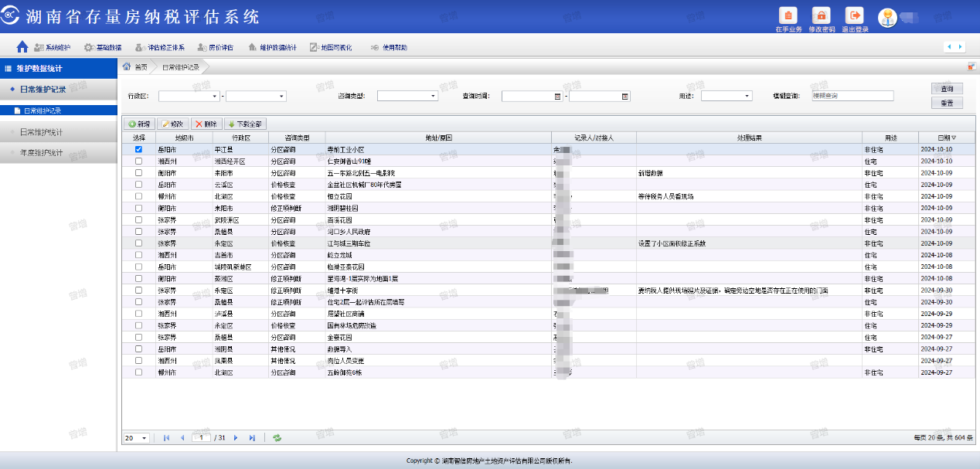This screenshot has width=980, height=469.
Task: Click the small icon at tab bar right end
Action: (x=971, y=67)
